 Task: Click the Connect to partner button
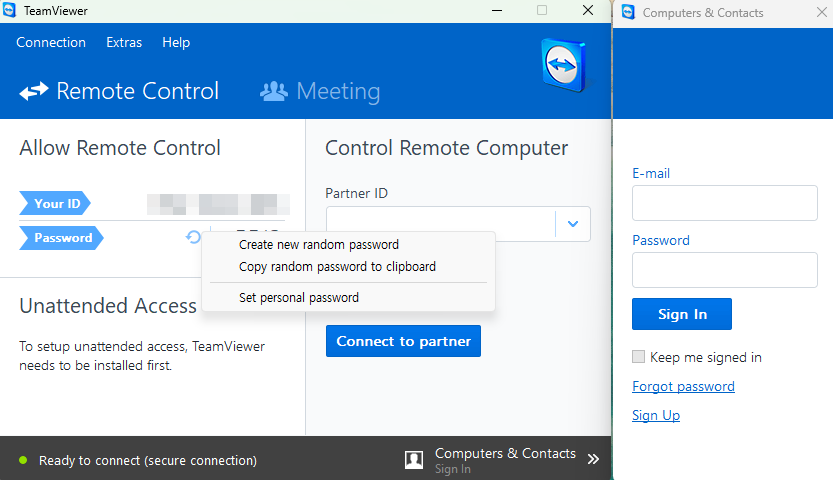pos(403,341)
